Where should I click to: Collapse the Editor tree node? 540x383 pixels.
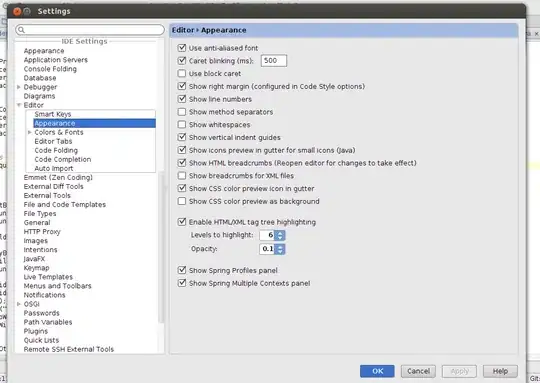pyautogui.click(x=19, y=105)
